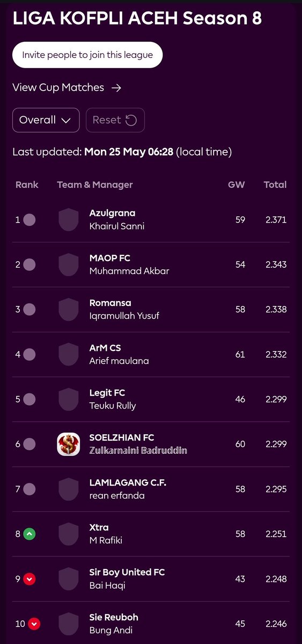Image resolution: width=302 pixels, height=644 pixels.
Task: Open the Overall phase dropdown
Action: pyautogui.click(x=46, y=120)
